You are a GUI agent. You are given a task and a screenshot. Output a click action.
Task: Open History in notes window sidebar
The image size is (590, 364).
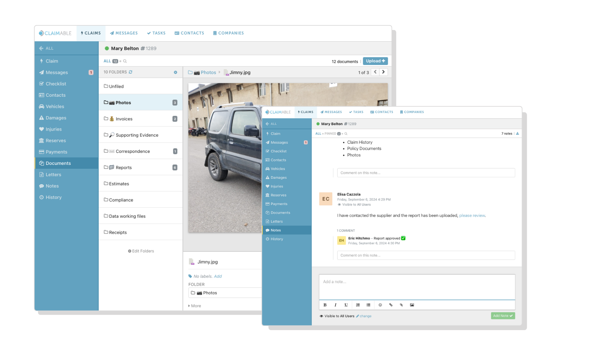pos(287,239)
